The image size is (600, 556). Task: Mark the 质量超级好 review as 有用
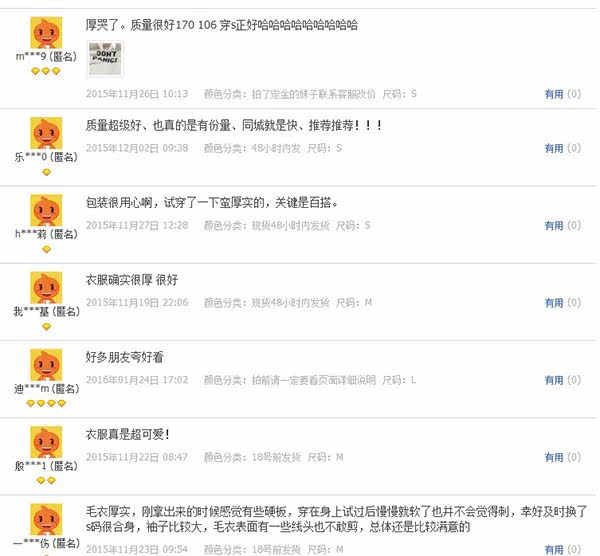(554, 148)
